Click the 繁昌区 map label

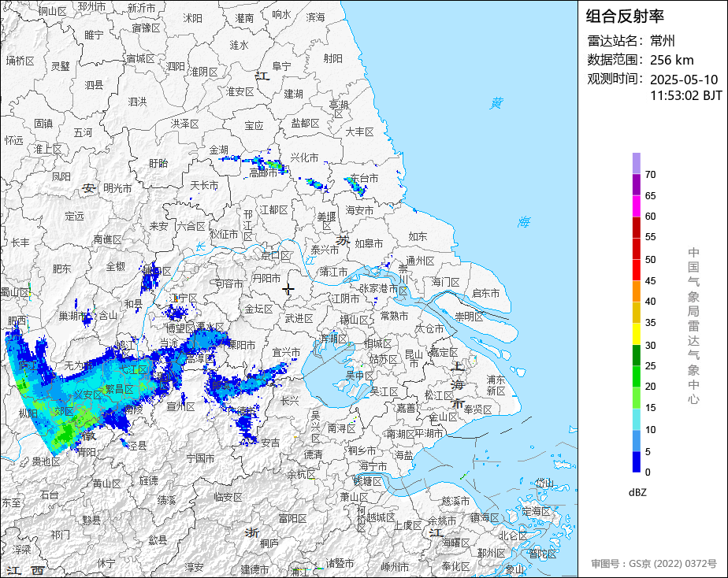pos(119,389)
